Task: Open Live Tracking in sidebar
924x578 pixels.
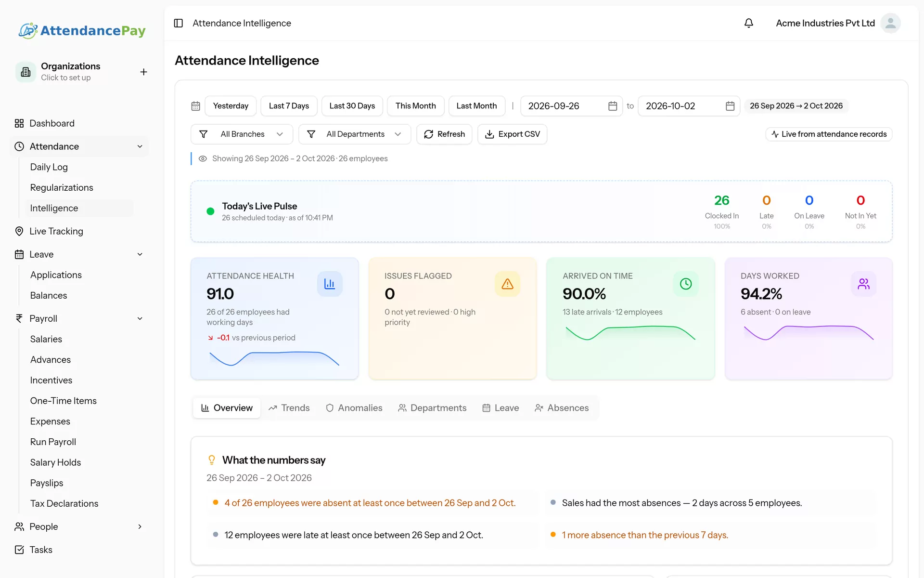Action: point(79,231)
